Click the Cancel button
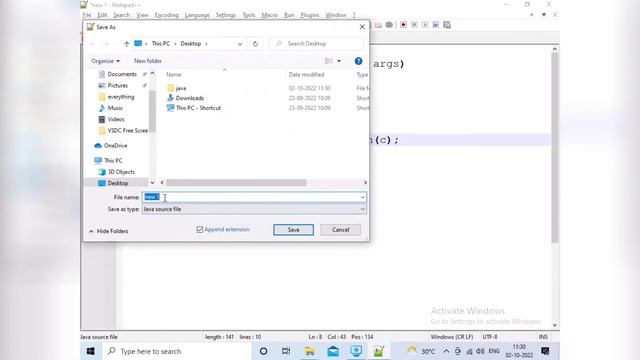 (x=340, y=230)
